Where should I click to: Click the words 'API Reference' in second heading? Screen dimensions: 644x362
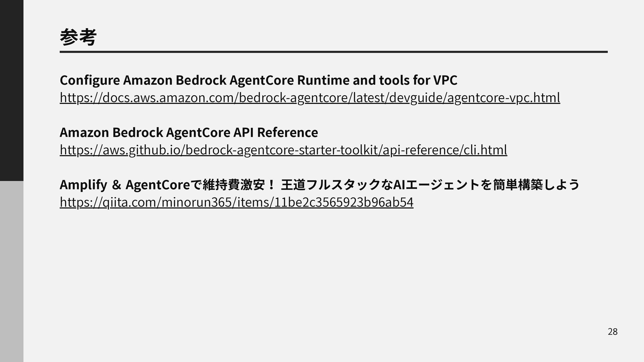click(x=275, y=132)
